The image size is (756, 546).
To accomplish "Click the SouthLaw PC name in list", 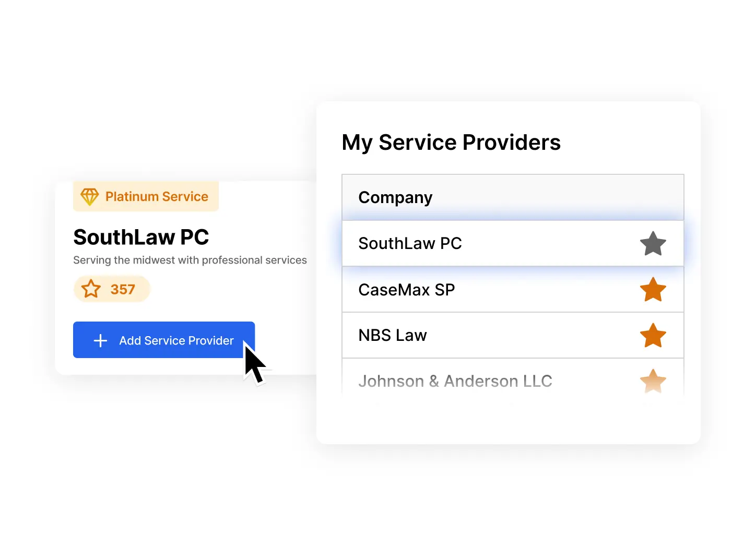I will (410, 243).
